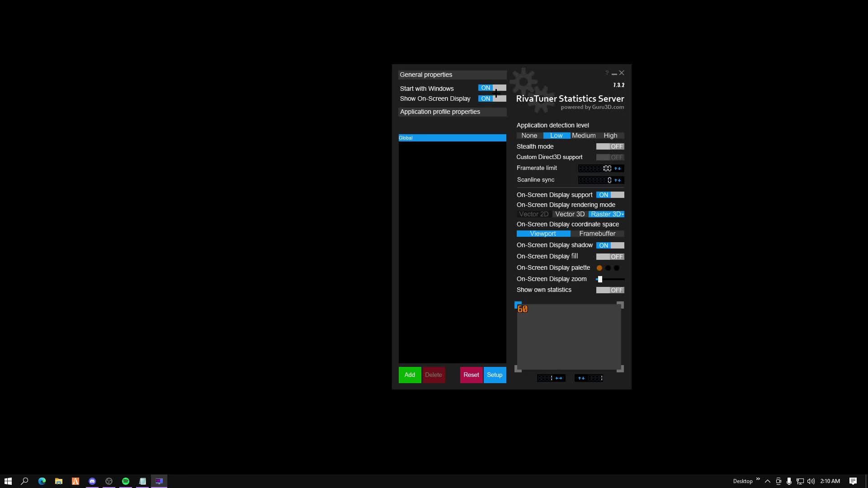868x488 pixels.
Task: Click Scanline sync up/down arrows
Action: point(618,180)
